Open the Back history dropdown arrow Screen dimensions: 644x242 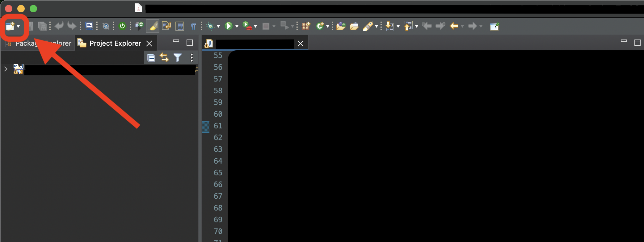[462, 27]
